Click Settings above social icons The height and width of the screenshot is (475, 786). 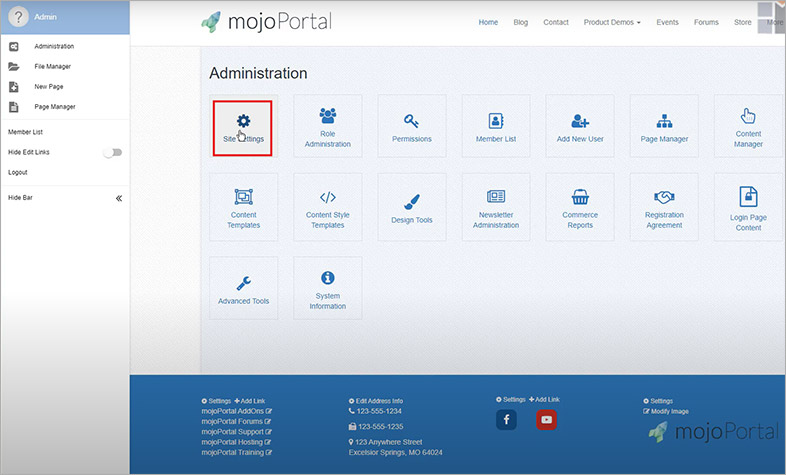click(x=511, y=399)
